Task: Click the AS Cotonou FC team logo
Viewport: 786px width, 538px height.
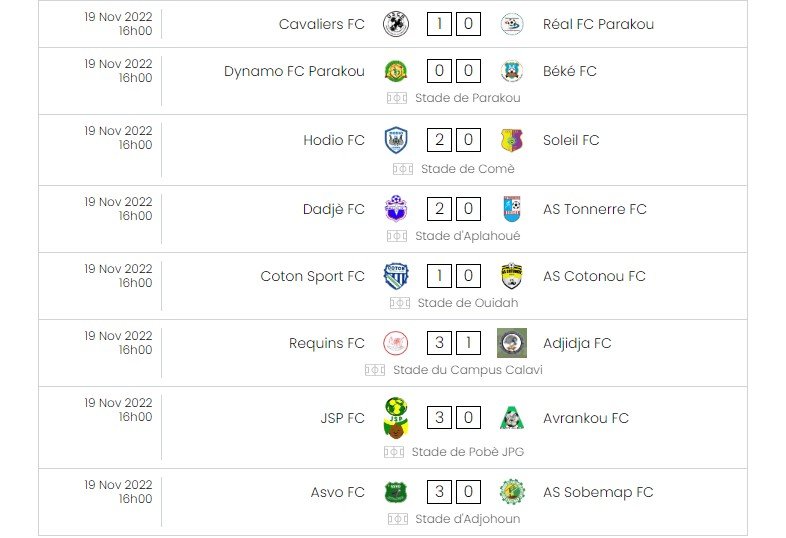Action: tap(511, 276)
